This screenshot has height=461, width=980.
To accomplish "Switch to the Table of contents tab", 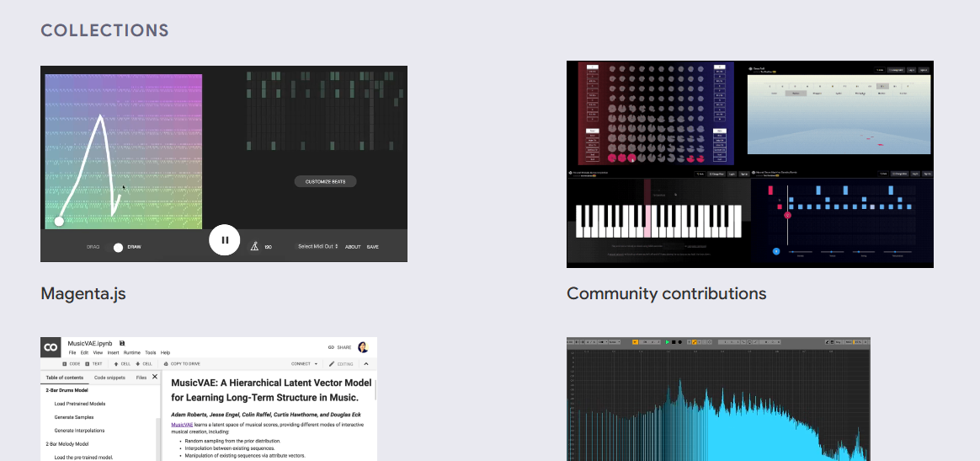I will point(64,378).
